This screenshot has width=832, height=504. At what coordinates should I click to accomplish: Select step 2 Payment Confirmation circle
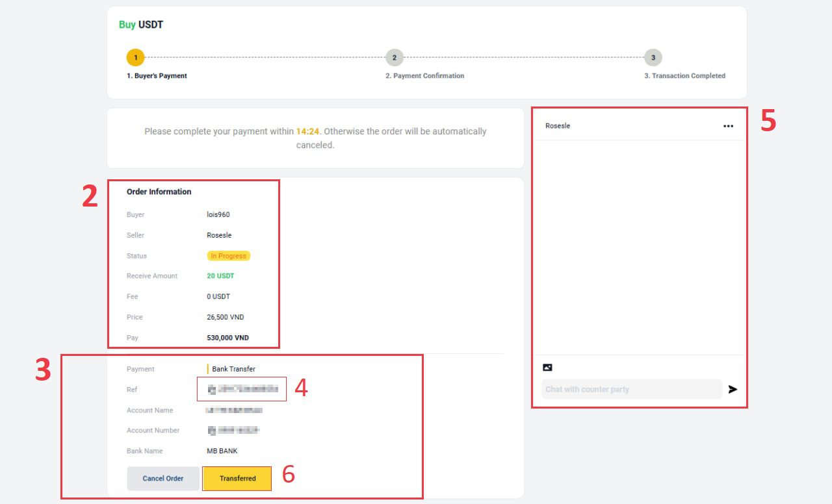click(394, 57)
